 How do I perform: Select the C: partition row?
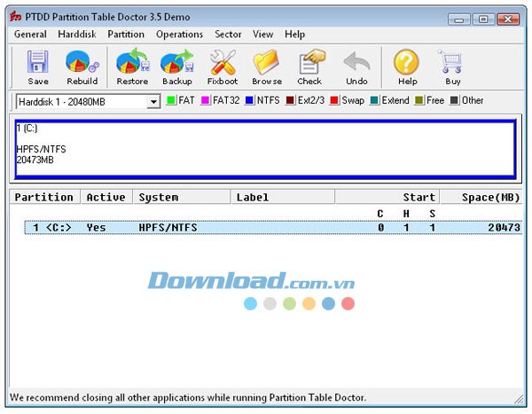click(266, 228)
